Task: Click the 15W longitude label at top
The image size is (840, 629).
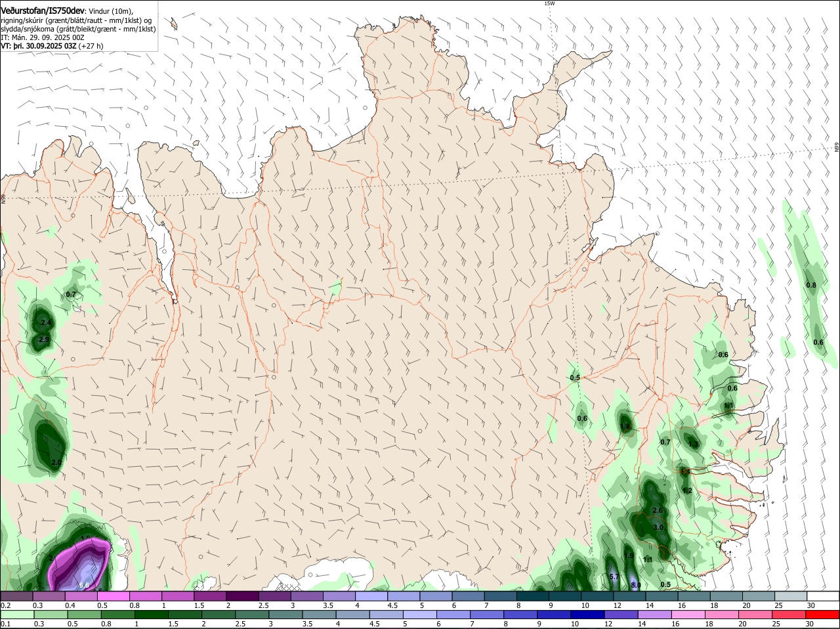Action: [549, 3]
